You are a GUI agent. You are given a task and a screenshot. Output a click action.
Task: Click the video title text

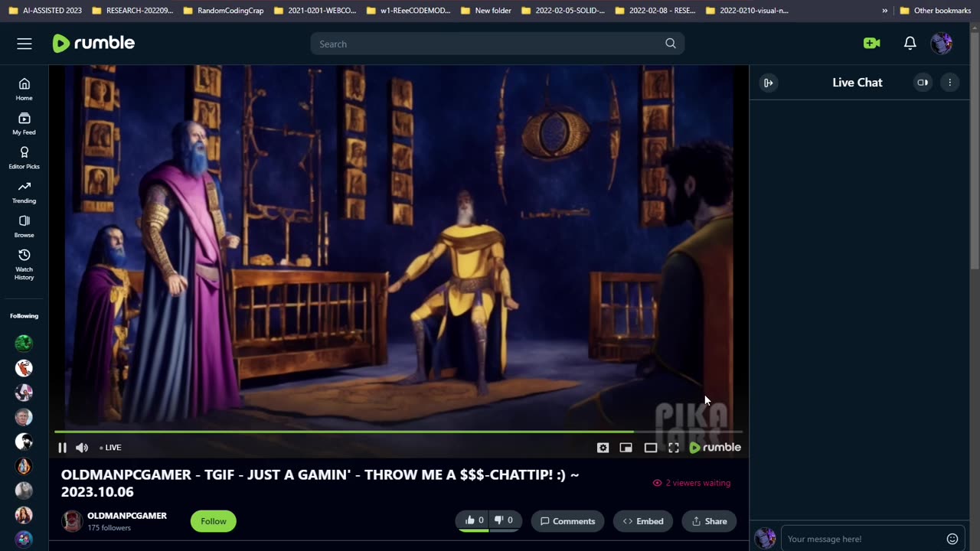(320, 483)
